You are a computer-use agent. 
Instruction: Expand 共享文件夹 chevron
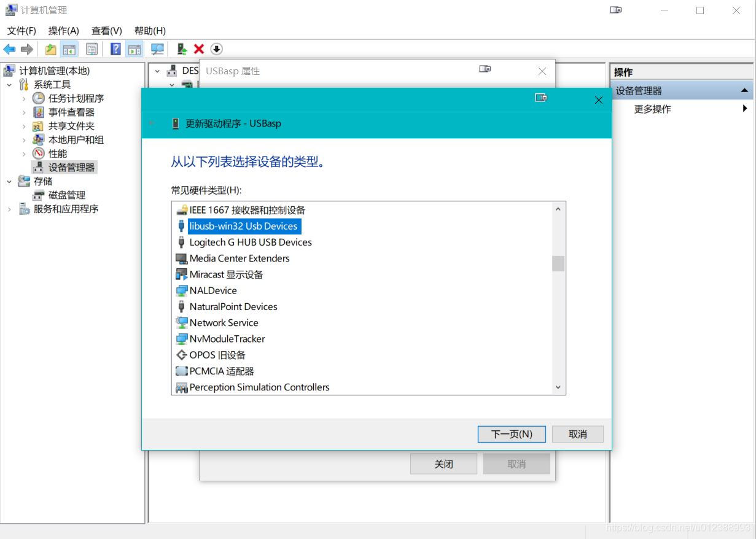pos(24,126)
